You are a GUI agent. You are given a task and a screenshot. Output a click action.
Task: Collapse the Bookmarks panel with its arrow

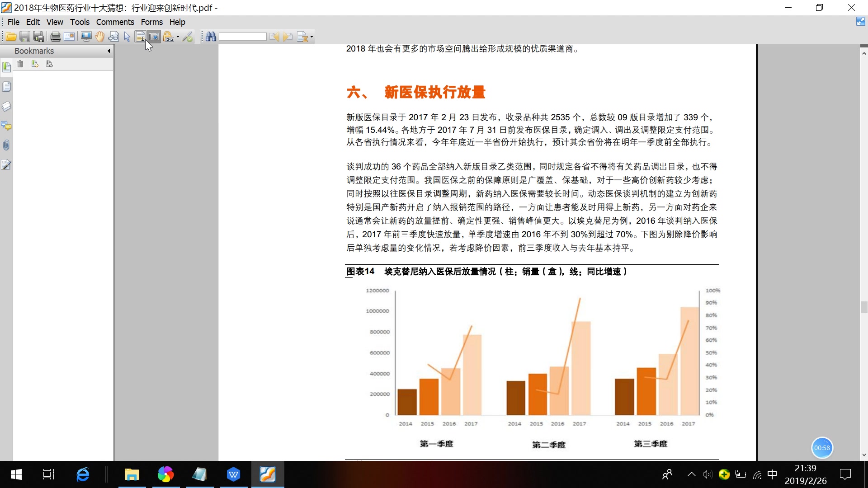click(x=108, y=51)
